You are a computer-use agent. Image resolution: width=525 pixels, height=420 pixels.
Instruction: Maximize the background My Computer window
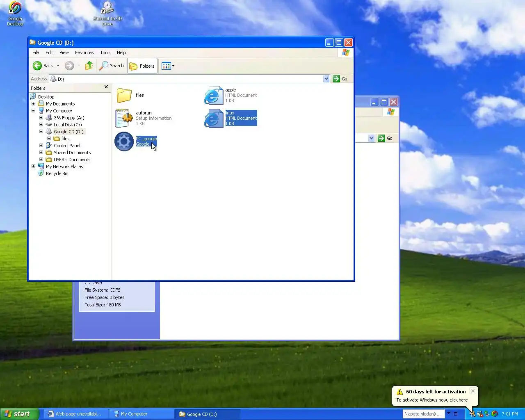pyautogui.click(x=384, y=102)
